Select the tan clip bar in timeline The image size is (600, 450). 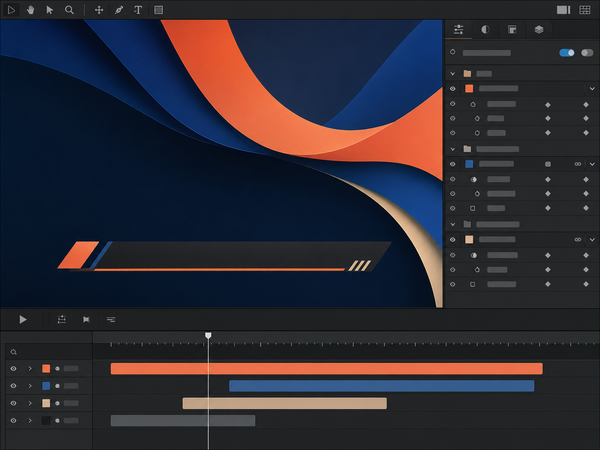click(x=285, y=403)
